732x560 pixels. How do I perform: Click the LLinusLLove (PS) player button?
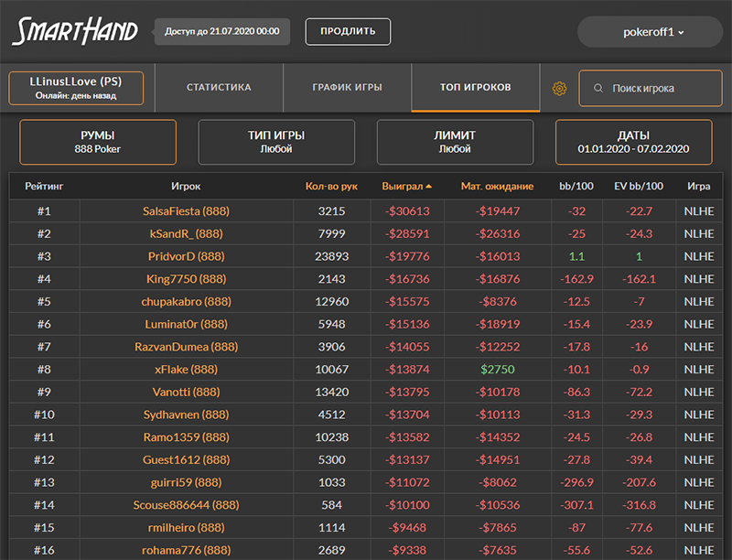coord(77,88)
